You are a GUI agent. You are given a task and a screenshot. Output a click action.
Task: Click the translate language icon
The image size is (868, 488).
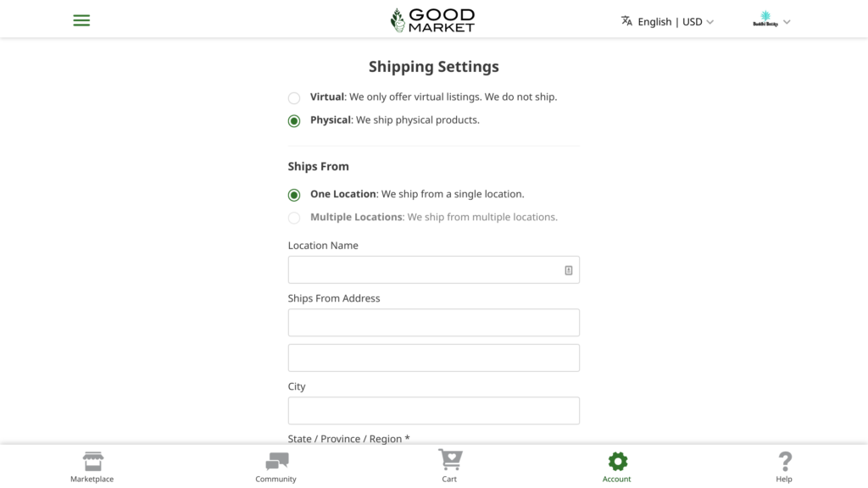click(x=626, y=21)
